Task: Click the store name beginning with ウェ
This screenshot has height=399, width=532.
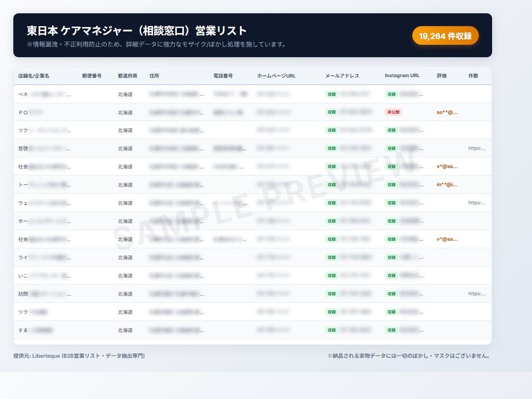Action: [x=45, y=203]
